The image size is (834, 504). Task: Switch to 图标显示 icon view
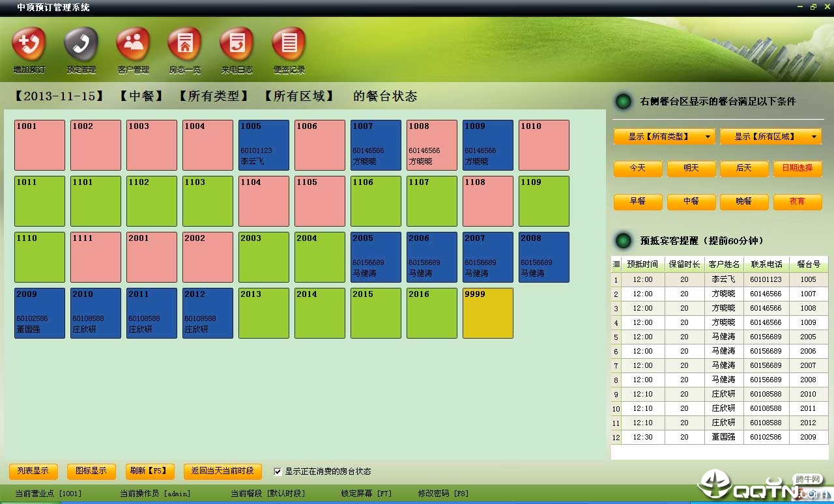(x=91, y=471)
